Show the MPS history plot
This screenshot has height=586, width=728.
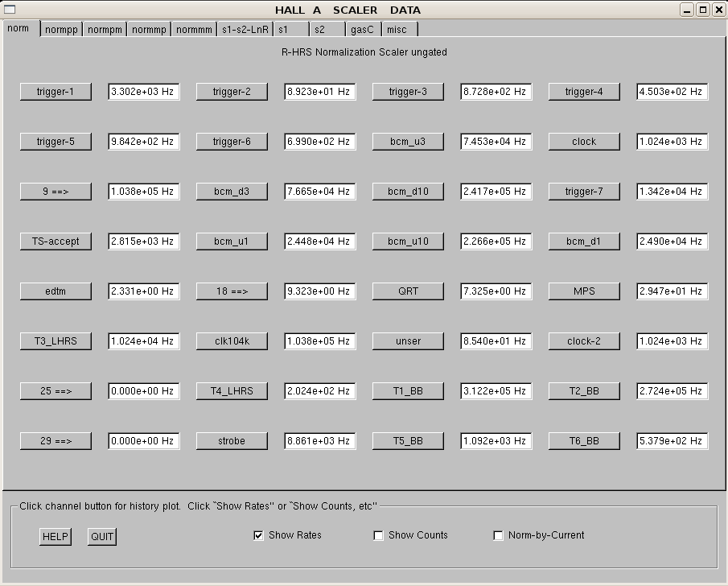pyautogui.click(x=584, y=291)
